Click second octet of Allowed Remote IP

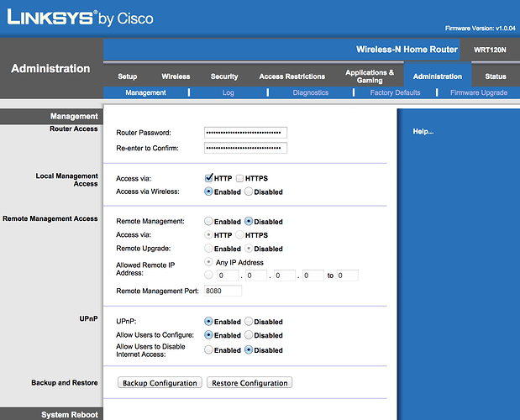click(x=256, y=276)
